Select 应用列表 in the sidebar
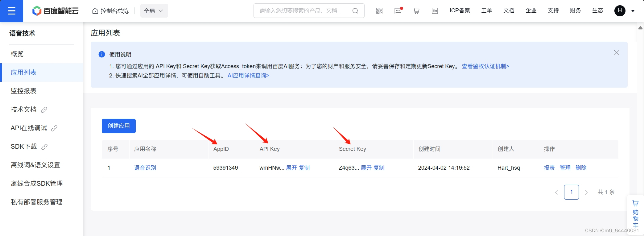This screenshot has width=644, height=236. click(x=42, y=72)
